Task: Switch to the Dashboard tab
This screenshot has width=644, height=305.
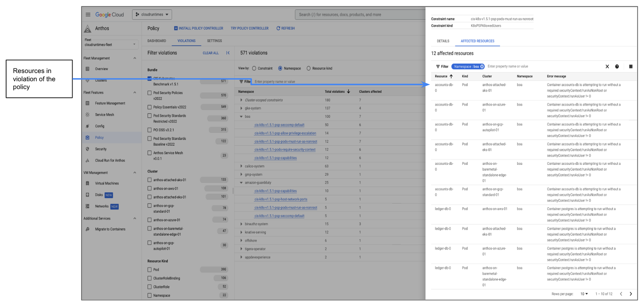Action: (x=157, y=41)
